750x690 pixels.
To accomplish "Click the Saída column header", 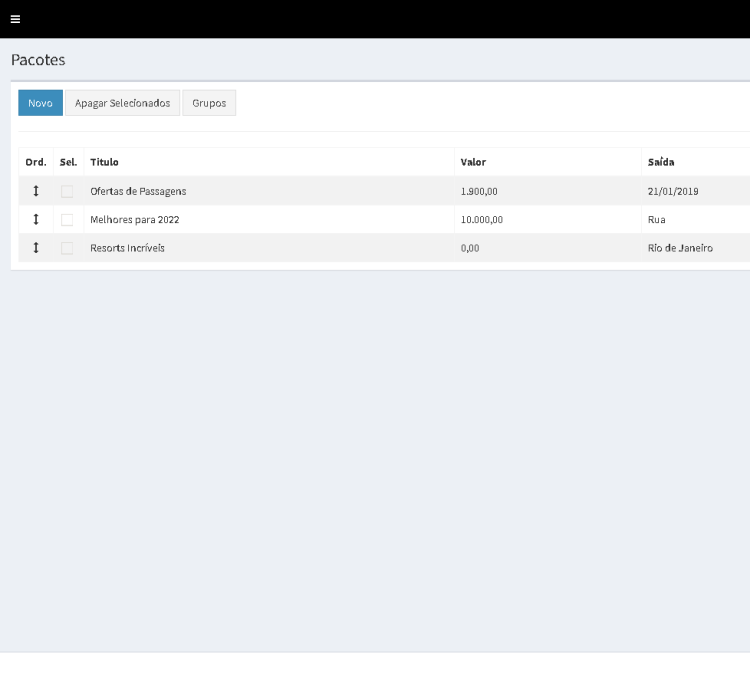I will tap(661, 162).
